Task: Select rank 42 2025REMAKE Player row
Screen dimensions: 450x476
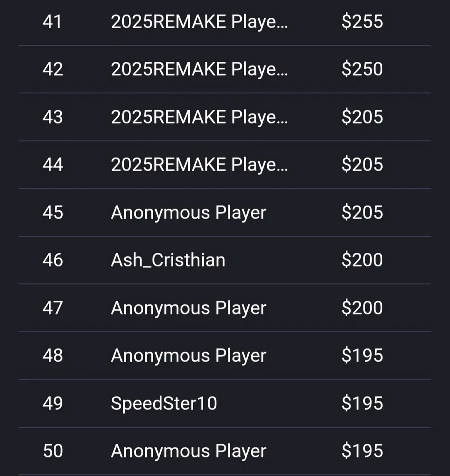Action: pyautogui.click(x=224, y=69)
